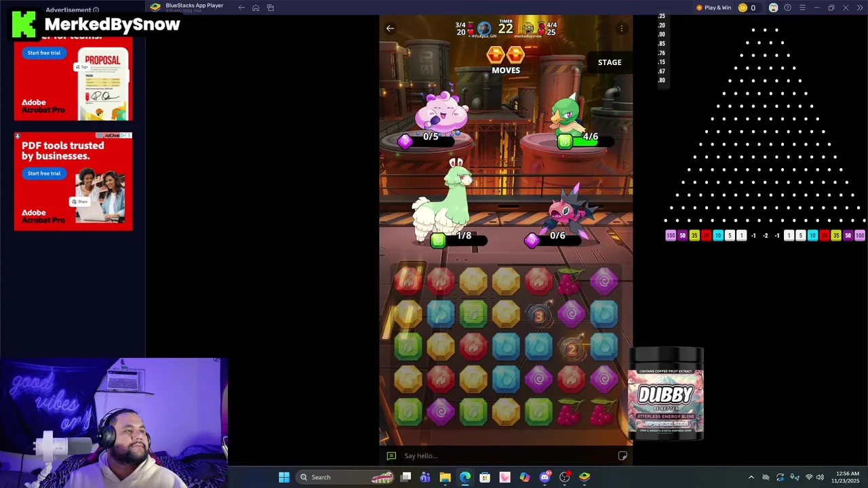Open the Kick logo overlay
This screenshot has height=488, width=868.
24,24
